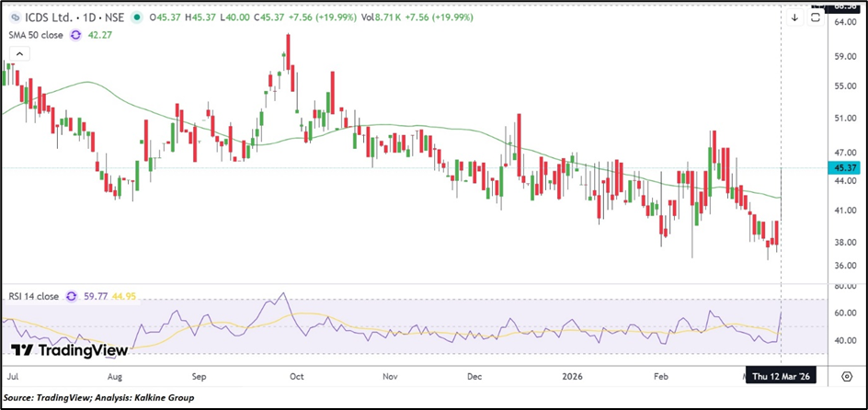Click the green market status dot
The height and width of the screenshot is (410, 868).
tap(137, 17)
